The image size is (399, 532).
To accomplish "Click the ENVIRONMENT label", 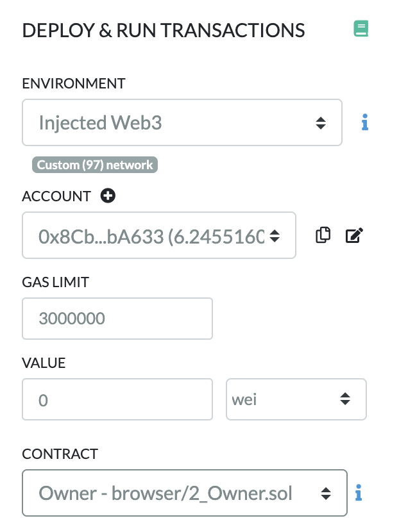I will [74, 83].
